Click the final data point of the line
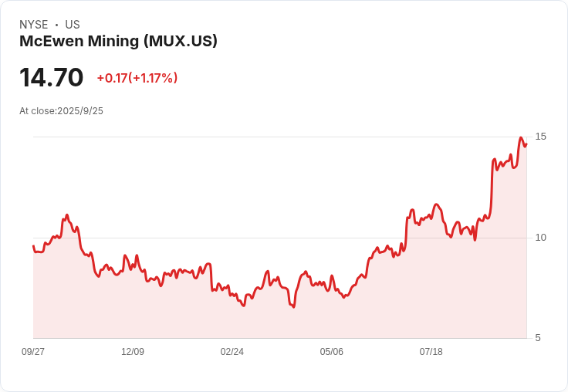568x392 pixels. point(526,144)
